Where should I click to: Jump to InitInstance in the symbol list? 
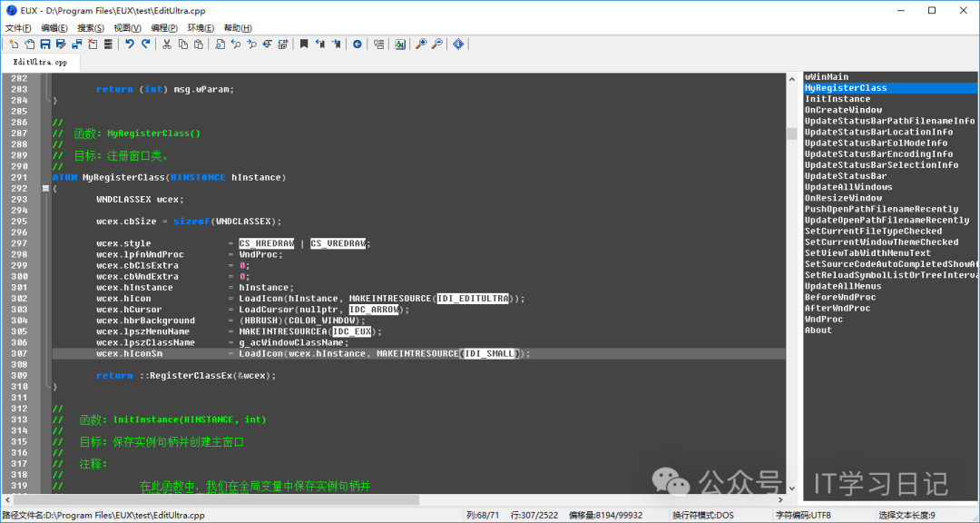pyautogui.click(x=837, y=99)
